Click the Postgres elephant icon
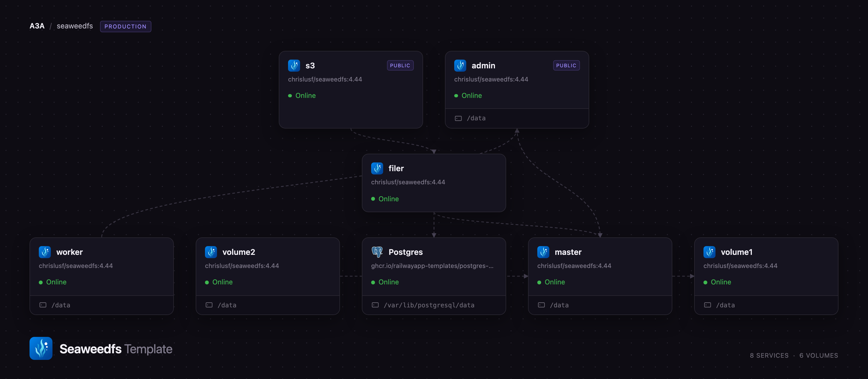This screenshot has height=379, width=868. [377, 252]
